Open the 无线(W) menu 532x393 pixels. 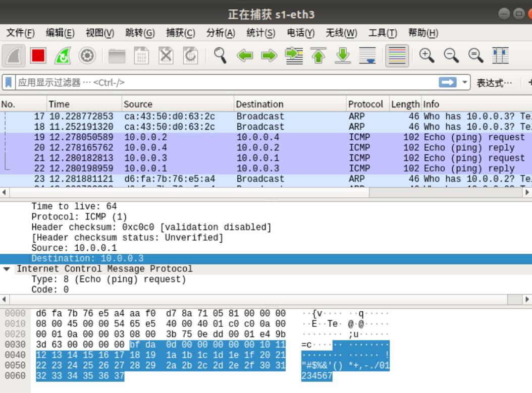click(341, 33)
